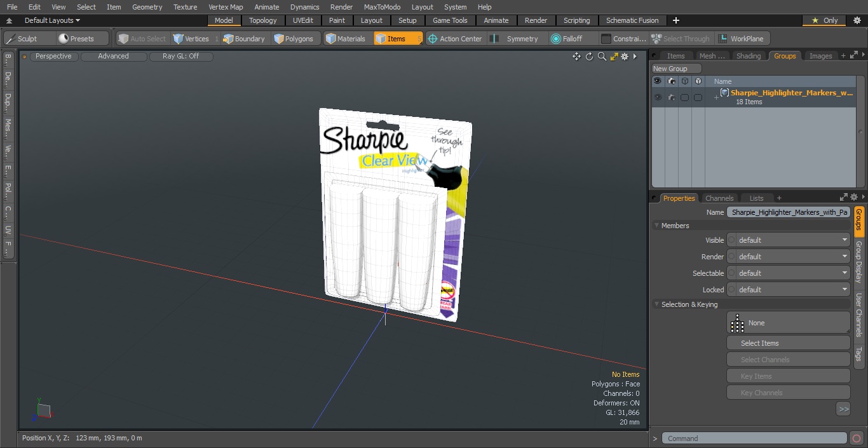The width and height of the screenshot is (868, 448).
Task: Toggle Select Through option
Action: pos(681,39)
